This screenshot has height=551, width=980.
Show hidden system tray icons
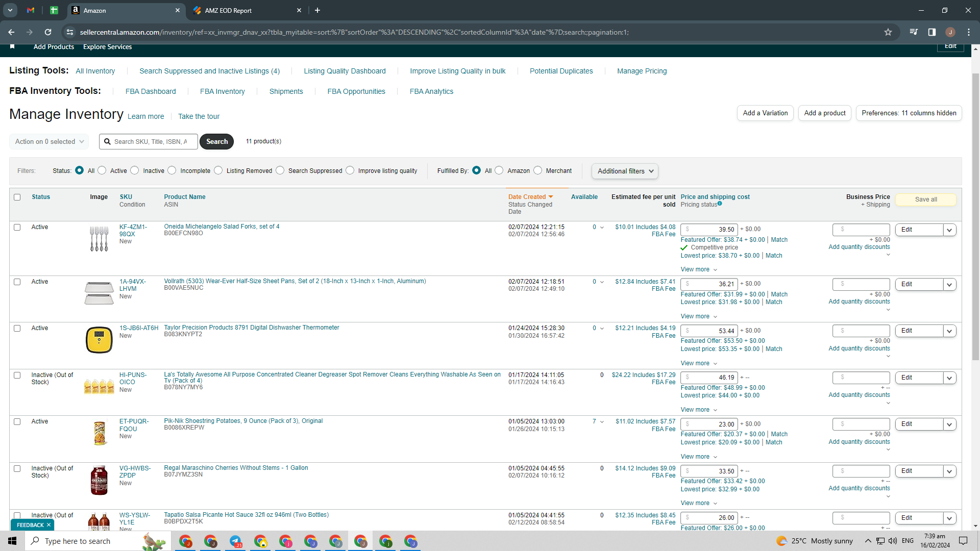click(x=868, y=541)
